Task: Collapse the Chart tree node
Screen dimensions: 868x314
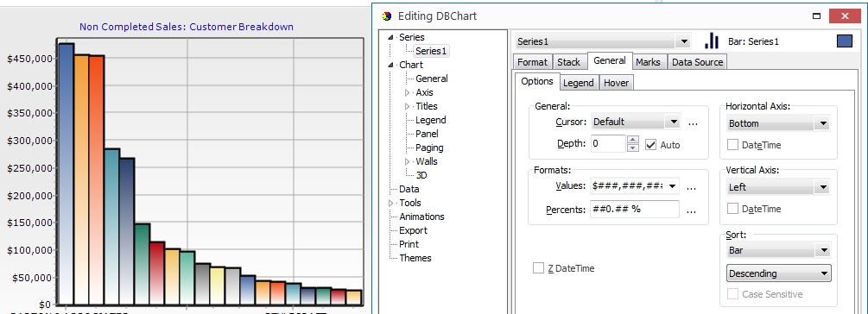Action: (x=391, y=65)
